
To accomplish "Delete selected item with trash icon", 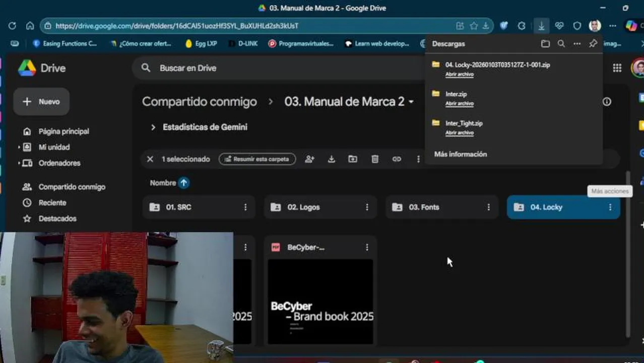I will [375, 159].
